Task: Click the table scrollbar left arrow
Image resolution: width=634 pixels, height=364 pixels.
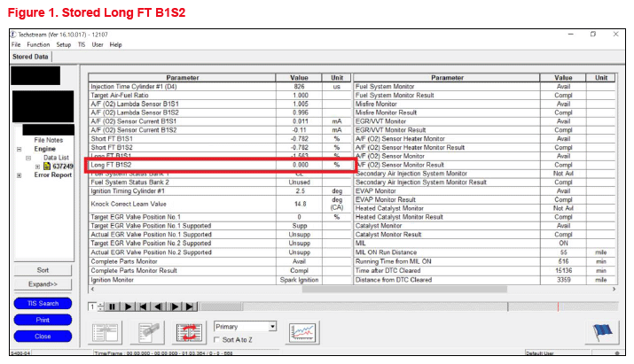Action: pos(92,290)
